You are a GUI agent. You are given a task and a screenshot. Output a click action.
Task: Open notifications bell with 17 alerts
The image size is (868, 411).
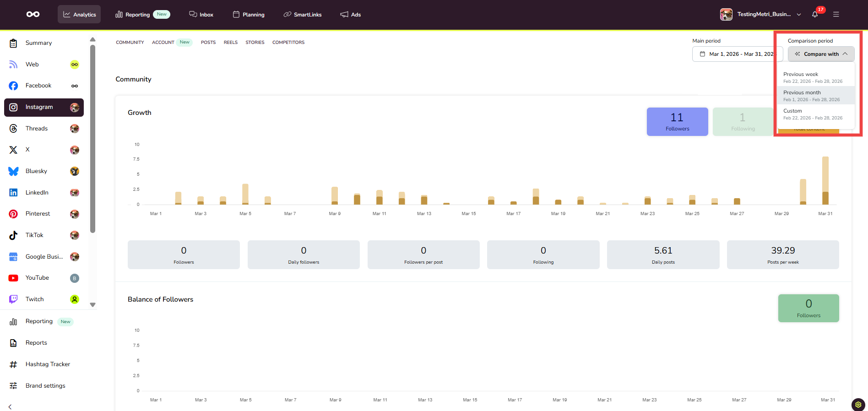pyautogui.click(x=815, y=14)
